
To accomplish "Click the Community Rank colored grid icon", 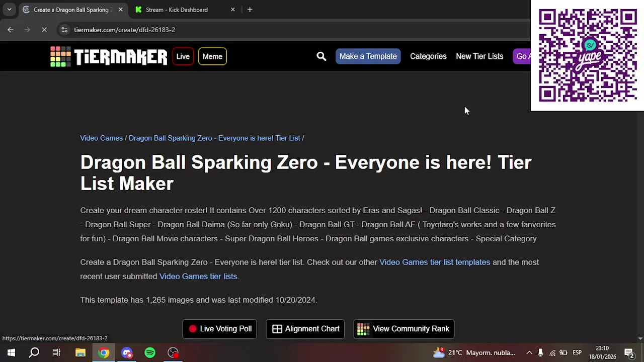I will click(363, 329).
